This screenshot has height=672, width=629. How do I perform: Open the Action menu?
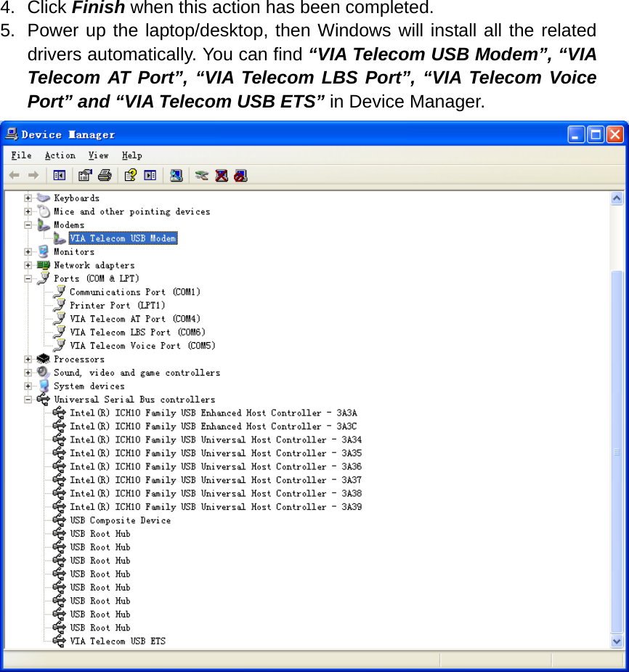pos(60,155)
